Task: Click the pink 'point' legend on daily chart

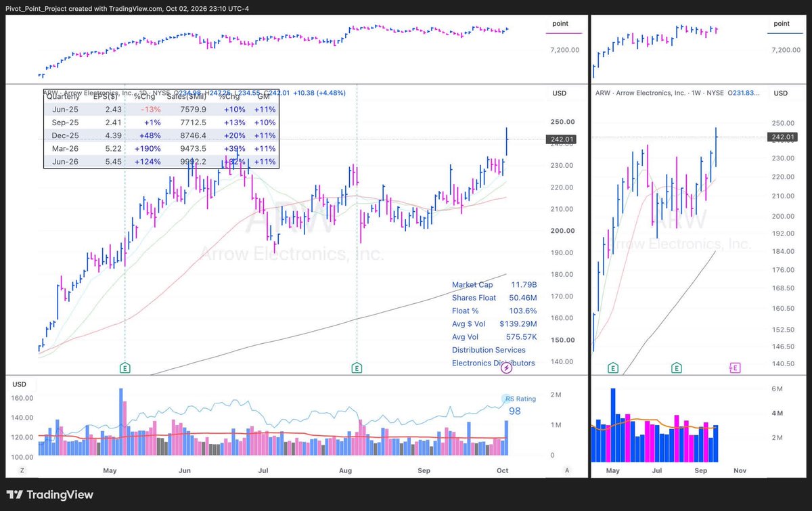Action: pos(560,23)
